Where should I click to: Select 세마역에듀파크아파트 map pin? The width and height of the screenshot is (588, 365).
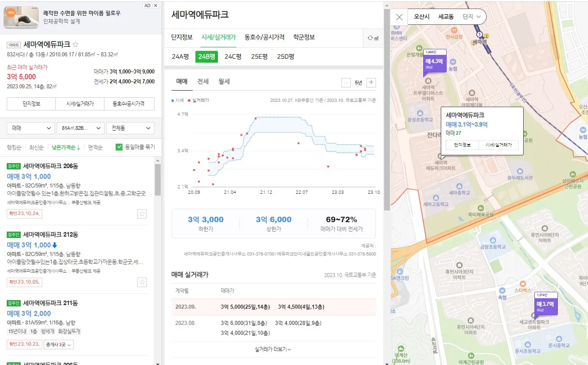(440, 157)
